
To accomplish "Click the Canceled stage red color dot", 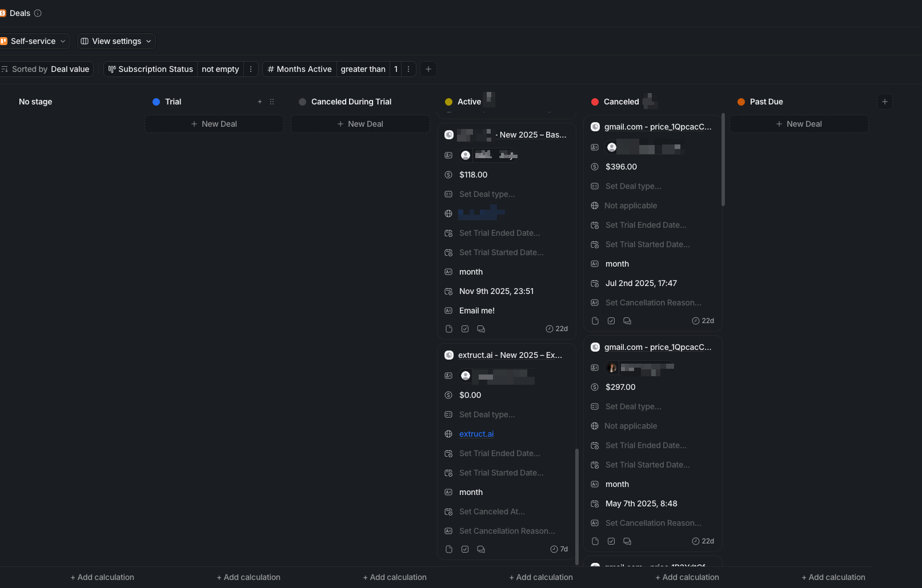I will pyautogui.click(x=595, y=102).
